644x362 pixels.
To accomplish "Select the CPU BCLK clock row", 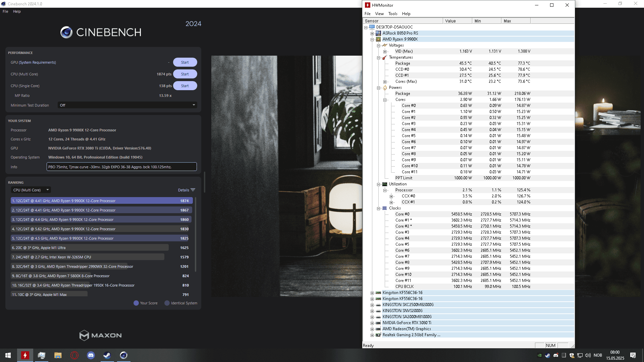I will 469,287.
